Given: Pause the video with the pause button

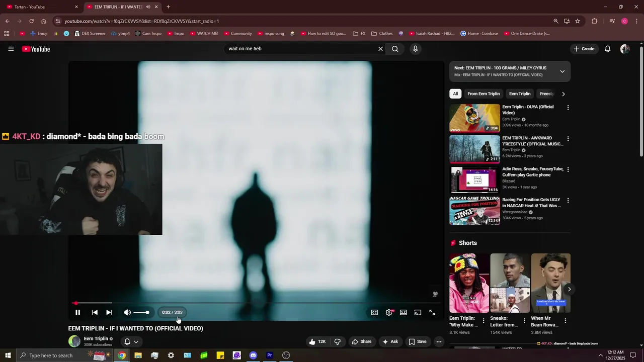Looking at the screenshot, I should point(77,312).
